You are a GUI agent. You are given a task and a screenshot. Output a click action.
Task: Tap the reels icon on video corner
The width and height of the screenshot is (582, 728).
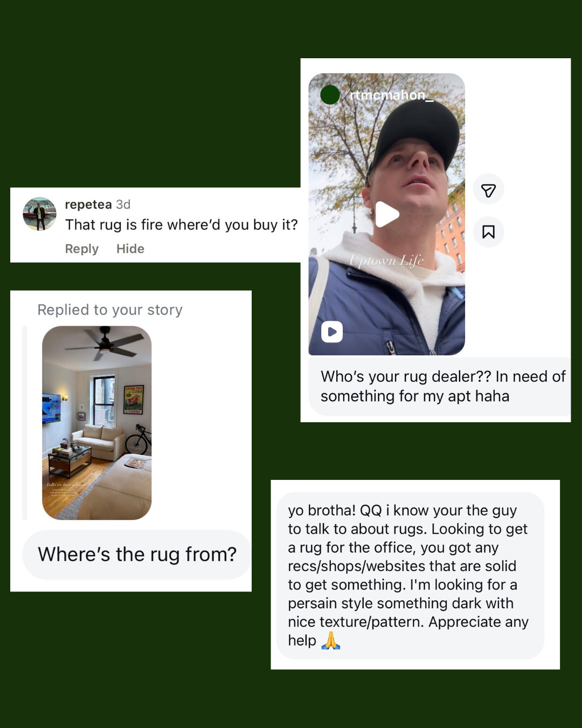pyautogui.click(x=332, y=332)
